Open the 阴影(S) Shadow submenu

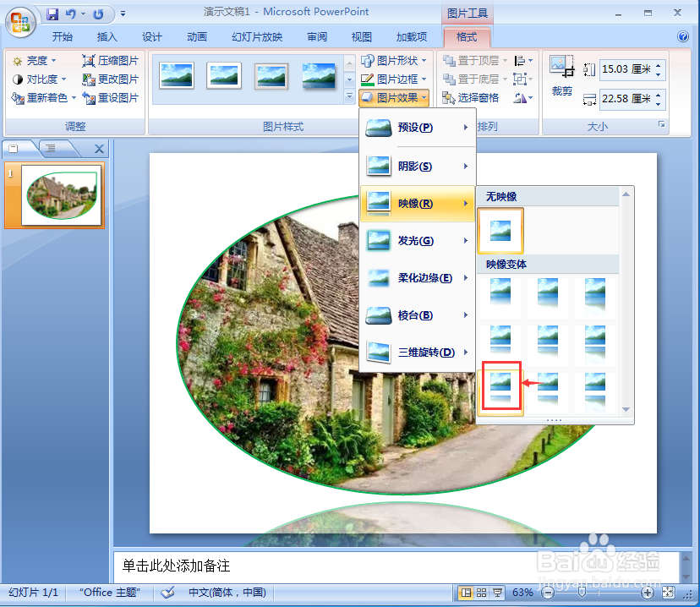[x=417, y=167]
